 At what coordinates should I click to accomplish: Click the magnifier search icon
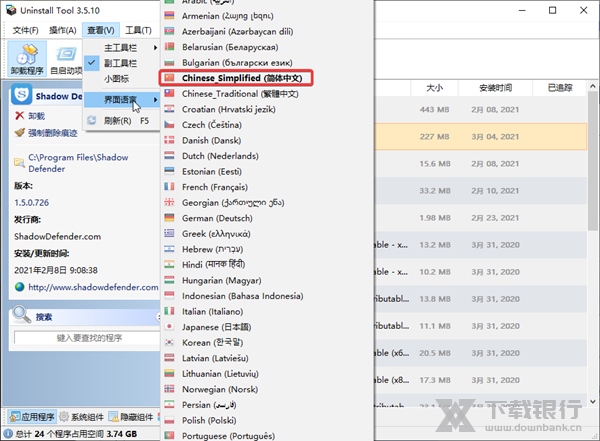tap(21, 316)
